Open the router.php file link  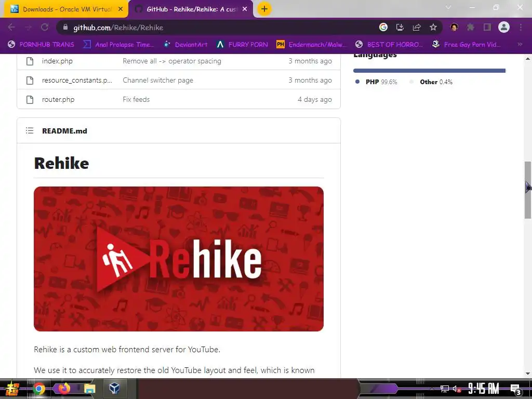tap(58, 99)
